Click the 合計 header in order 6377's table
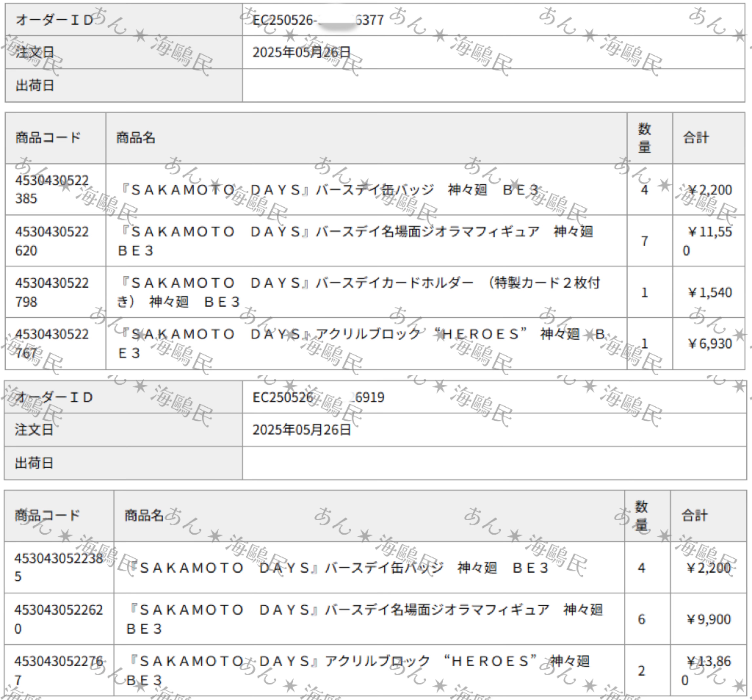 (x=696, y=138)
